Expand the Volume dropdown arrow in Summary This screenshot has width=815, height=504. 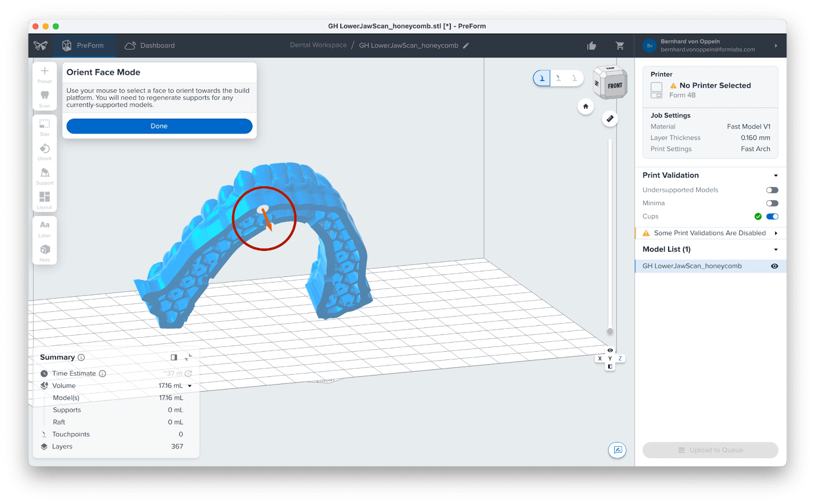tap(190, 386)
